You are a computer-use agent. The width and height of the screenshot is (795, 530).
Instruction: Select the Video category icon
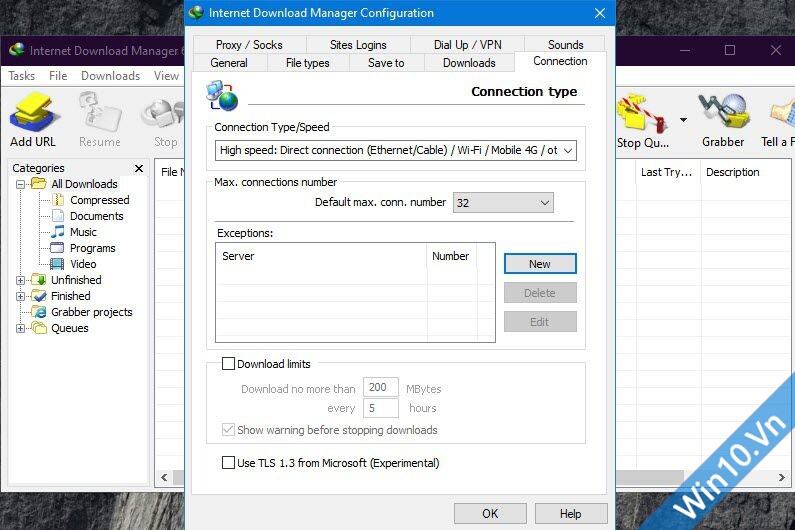[x=58, y=264]
